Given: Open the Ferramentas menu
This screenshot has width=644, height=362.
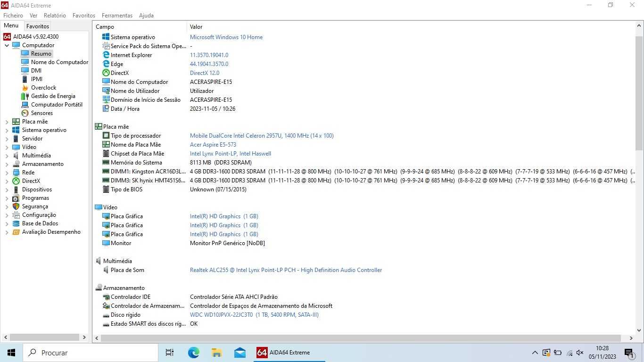Looking at the screenshot, I should click(117, 16).
